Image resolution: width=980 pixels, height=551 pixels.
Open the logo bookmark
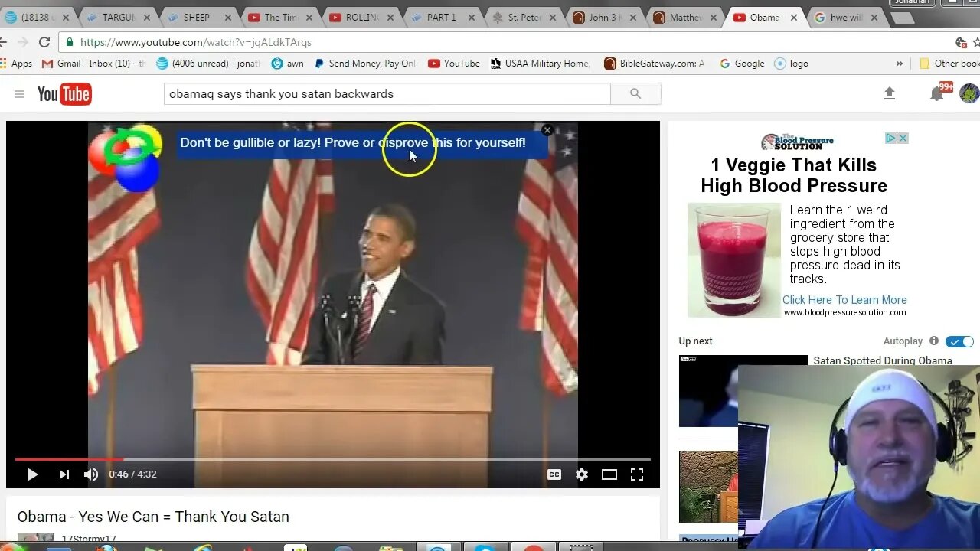[x=792, y=64]
